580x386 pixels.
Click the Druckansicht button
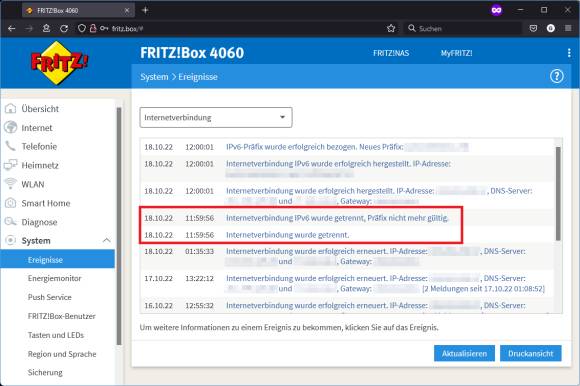[x=530, y=353]
